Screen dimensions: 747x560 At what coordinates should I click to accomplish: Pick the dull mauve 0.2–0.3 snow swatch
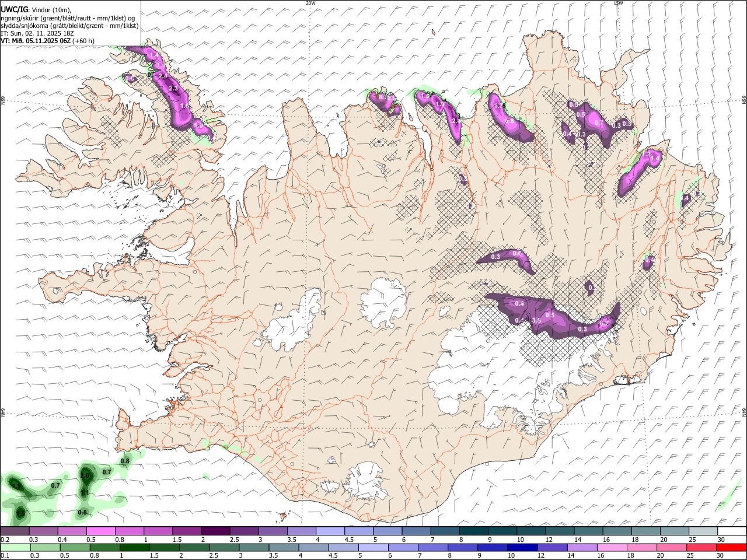(x=15, y=531)
